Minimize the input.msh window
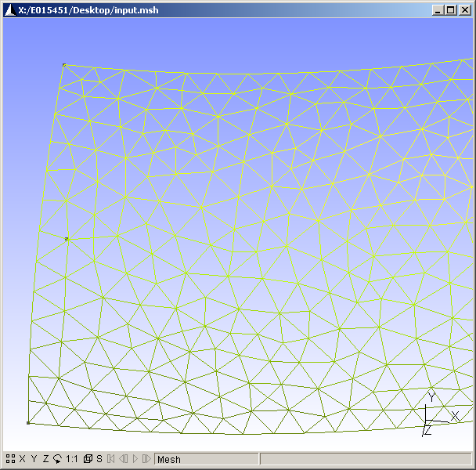The image size is (476, 470). click(x=438, y=10)
